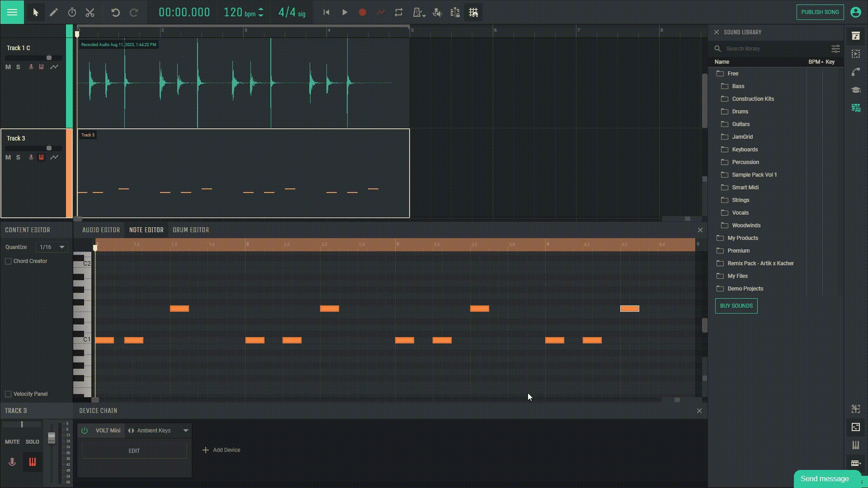868x488 pixels.
Task: Expand the Quantize 1/16 dropdown
Action: point(61,247)
